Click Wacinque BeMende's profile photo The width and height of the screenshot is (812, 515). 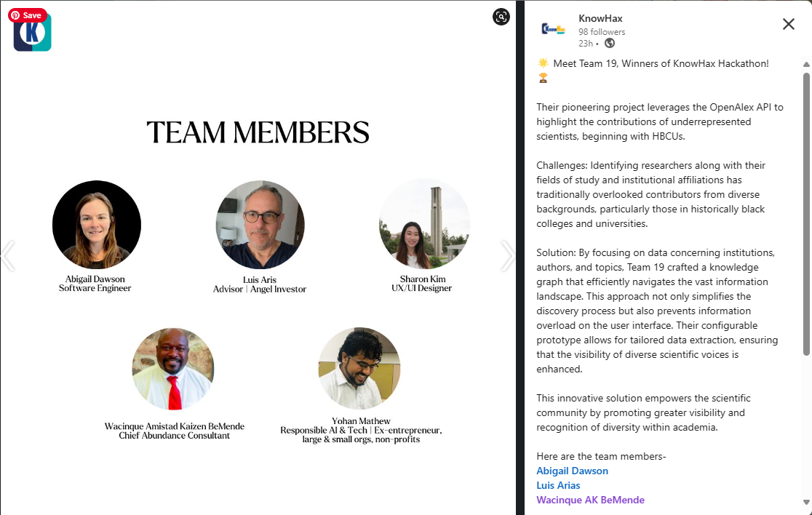pyautogui.click(x=173, y=368)
